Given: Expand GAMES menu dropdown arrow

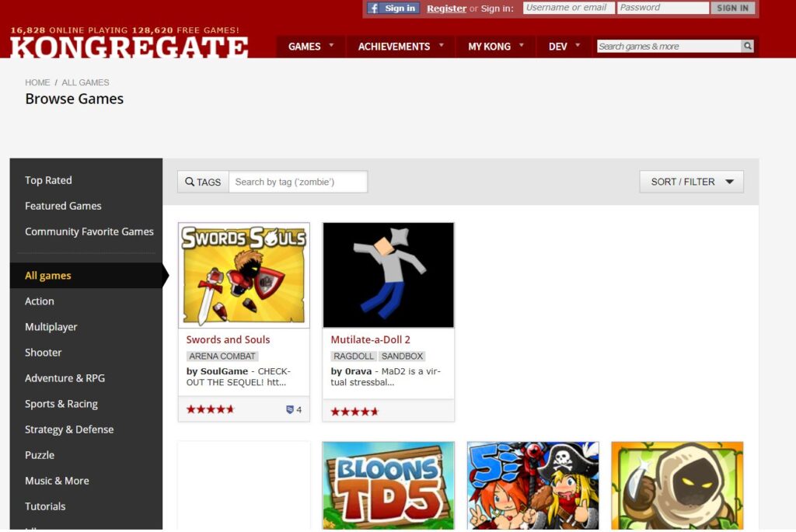Looking at the screenshot, I should [331, 45].
